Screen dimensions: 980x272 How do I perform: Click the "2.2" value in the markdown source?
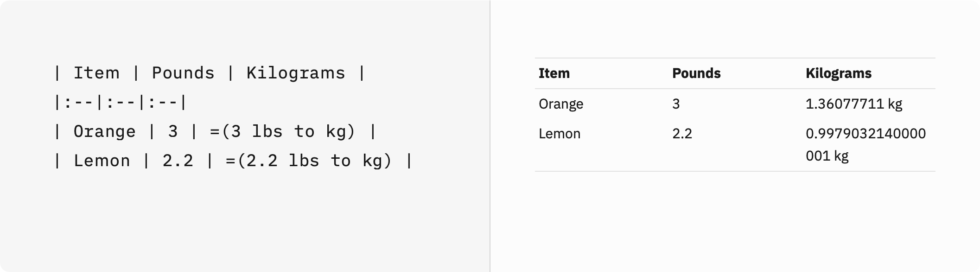[x=178, y=161]
